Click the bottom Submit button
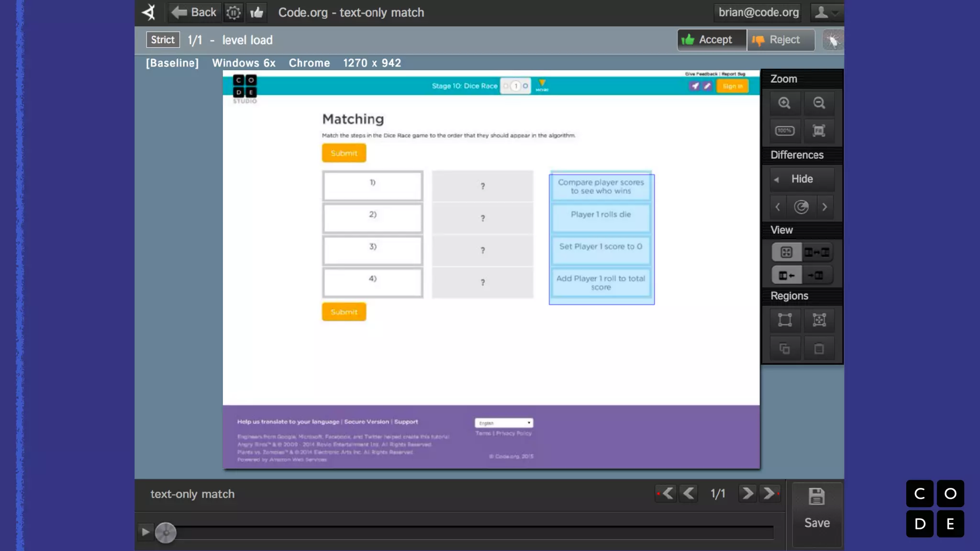The height and width of the screenshot is (551, 980). tap(344, 312)
